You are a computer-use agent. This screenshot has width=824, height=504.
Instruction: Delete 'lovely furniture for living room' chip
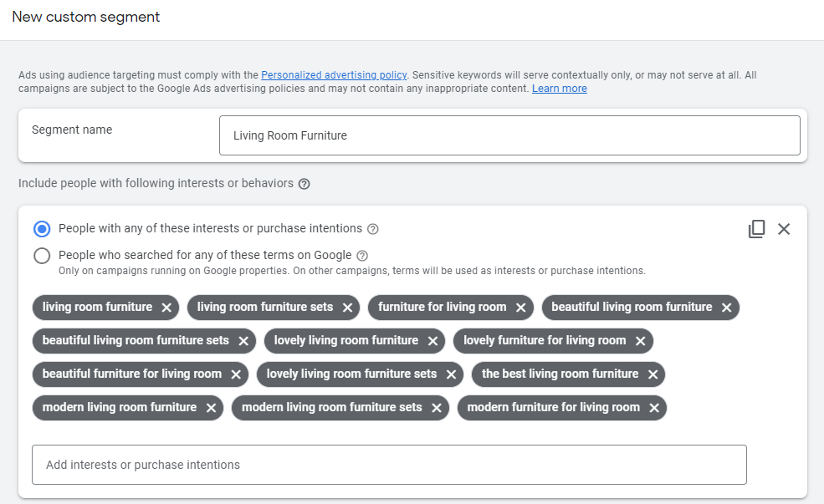640,341
